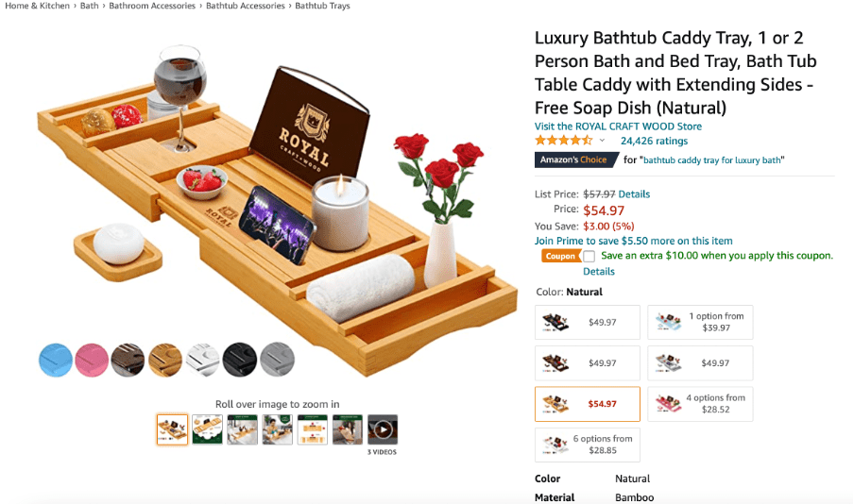854x504 pixels.
Task: Pick the white tray color circle
Action: 202,360
